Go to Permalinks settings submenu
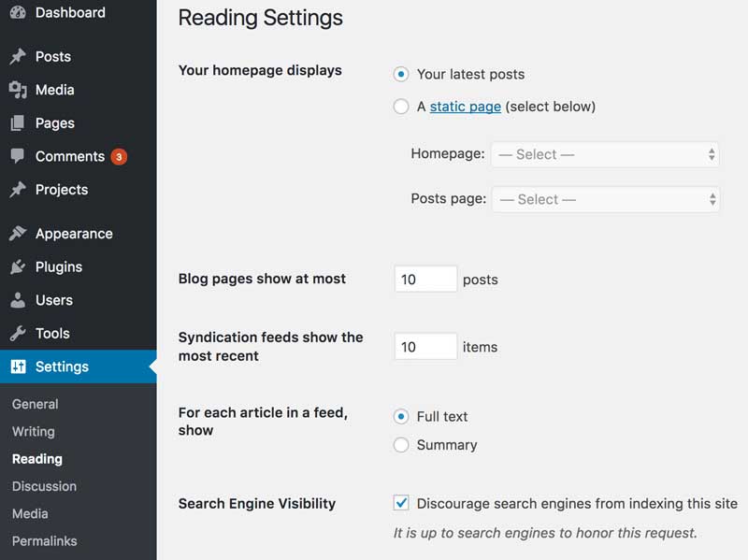This screenshot has height=560, width=748. click(x=44, y=540)
